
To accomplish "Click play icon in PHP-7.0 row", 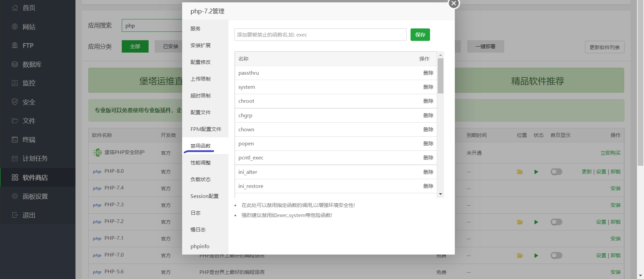I will 536,256.
